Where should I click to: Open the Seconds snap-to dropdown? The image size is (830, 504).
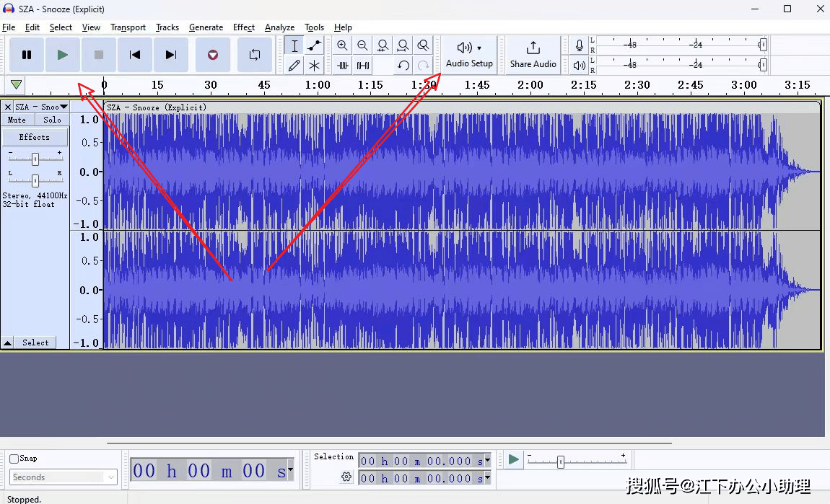(x=63, y=477)
